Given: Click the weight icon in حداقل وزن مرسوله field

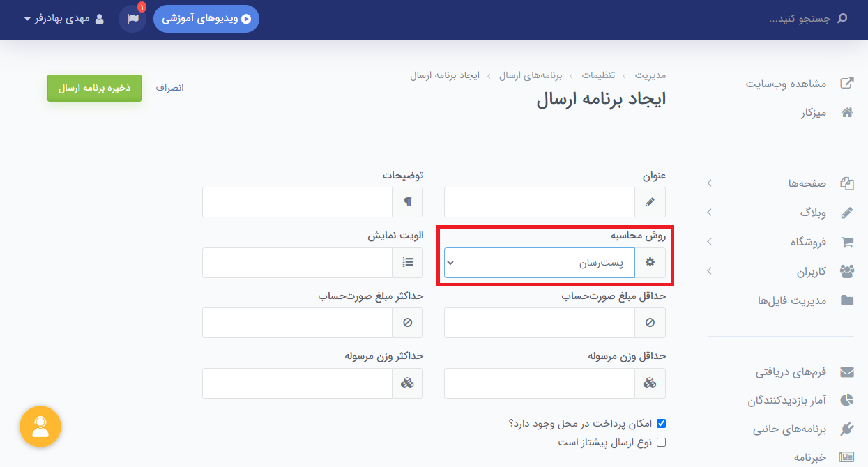Looking at the screenshot, I should click(650, 383).
